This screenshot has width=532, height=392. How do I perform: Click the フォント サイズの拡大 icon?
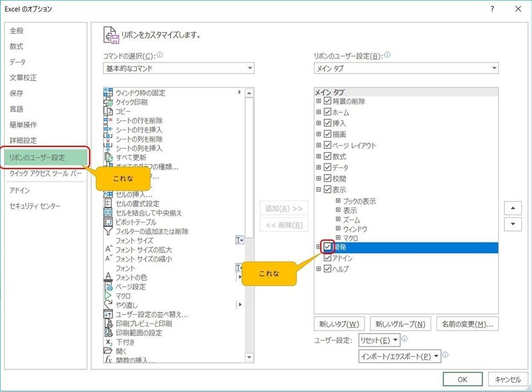[x=108, y=250]
